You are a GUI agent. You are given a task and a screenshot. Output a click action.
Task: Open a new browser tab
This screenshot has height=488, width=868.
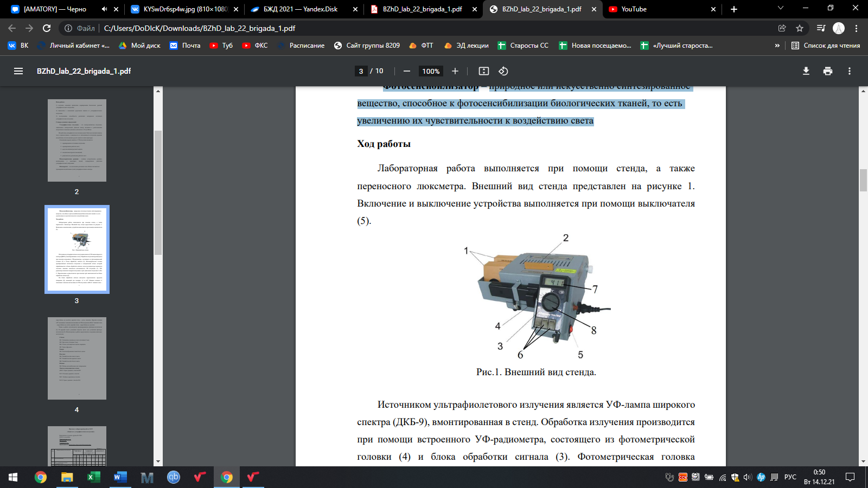tap(734, 9)
